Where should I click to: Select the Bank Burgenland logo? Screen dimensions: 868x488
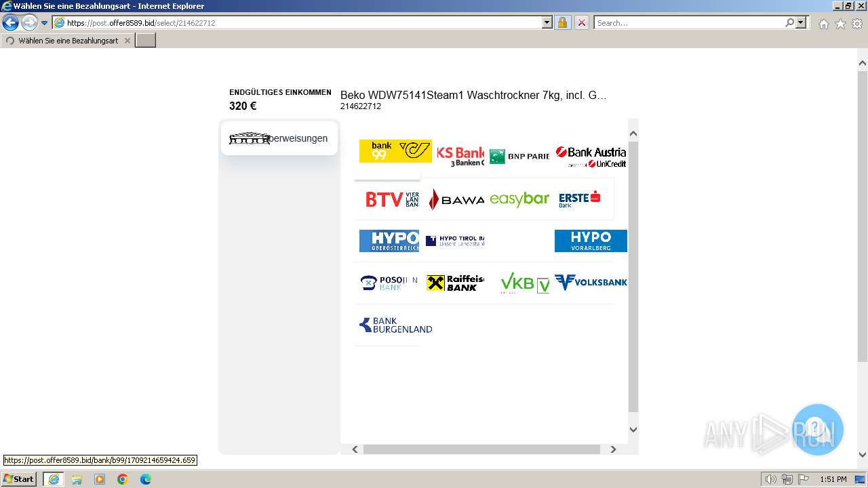[396, 325]
